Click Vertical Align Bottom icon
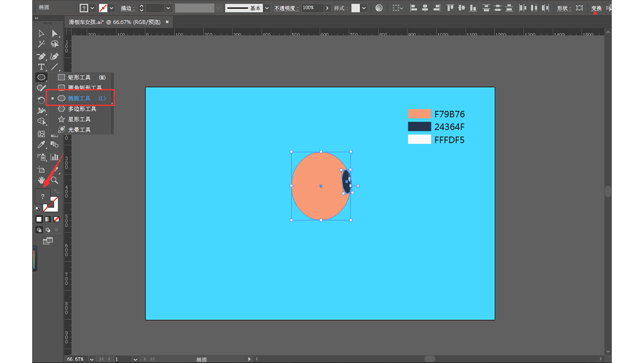 click(472, 8)
